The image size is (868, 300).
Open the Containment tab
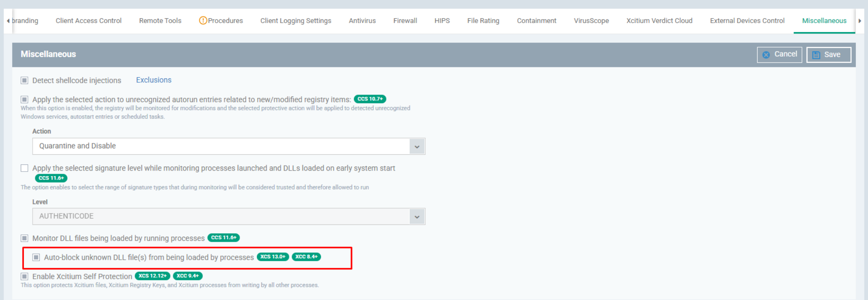click(x=537, y=21)
